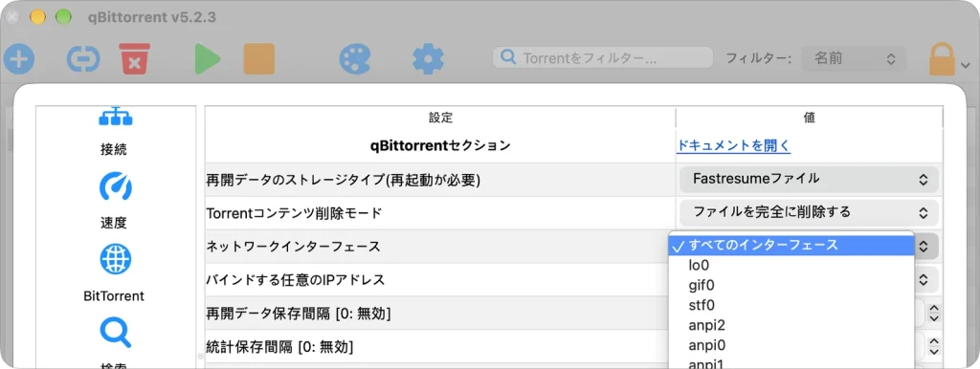The height and width of the screenshot is (369, 980).
Task: Click the orange stop torrent icon
Action: point(258,59)
